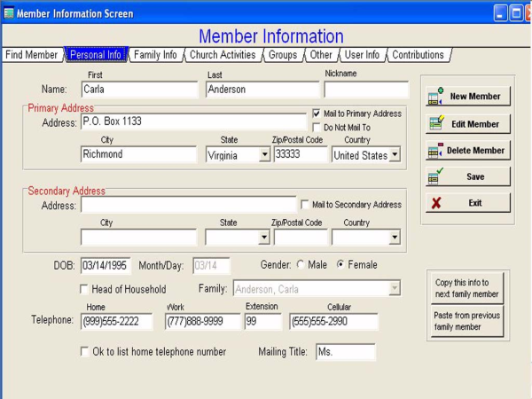Expand the secondary address Country dropdown
This screenshot has height=399, width=532.
tap(395, 237)
